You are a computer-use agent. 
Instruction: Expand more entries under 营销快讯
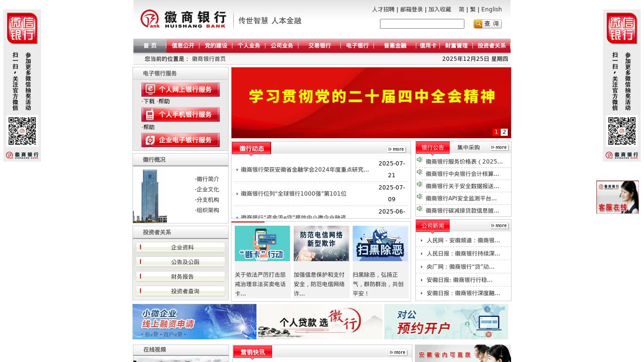pyautogui.click(x=398, y=352)
